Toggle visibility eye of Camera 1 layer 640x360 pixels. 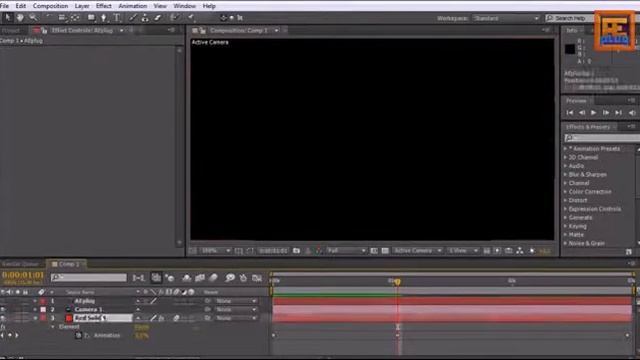[x=3, y=309]
